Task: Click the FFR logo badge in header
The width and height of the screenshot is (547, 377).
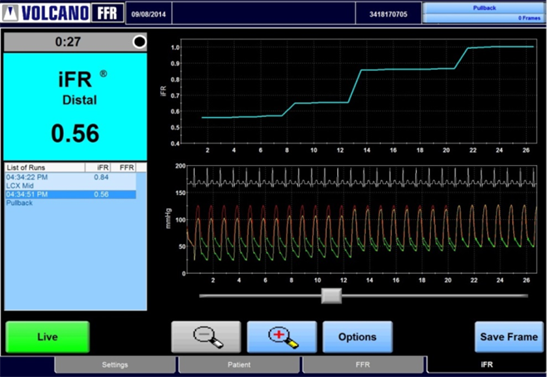Action: 107,13
